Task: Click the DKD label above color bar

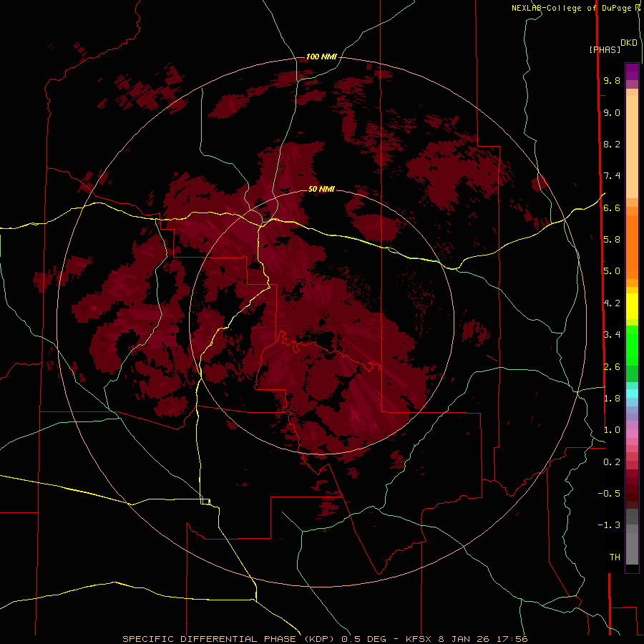Action: tap(629, 43)
